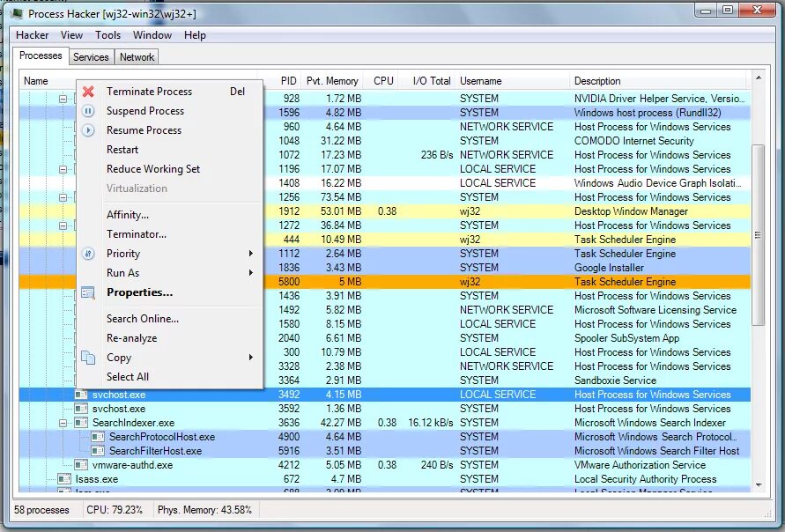The height and width of the screenshot is (532, 785).
Task: Click the lsass.exe process name
Action: pos(97,479)
